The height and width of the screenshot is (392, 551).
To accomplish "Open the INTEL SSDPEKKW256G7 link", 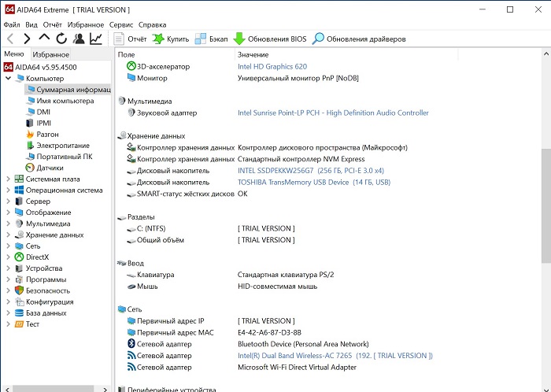I will pos(311,171).
